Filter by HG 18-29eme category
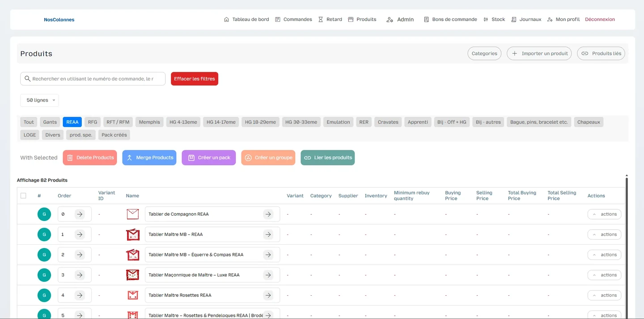 pyautogui.click(x=261, y=122)
